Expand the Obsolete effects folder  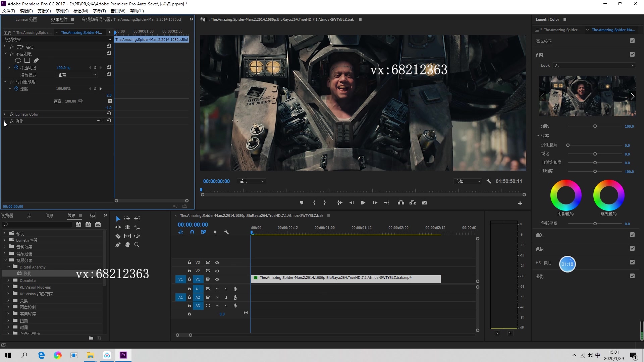pos(8,280)
